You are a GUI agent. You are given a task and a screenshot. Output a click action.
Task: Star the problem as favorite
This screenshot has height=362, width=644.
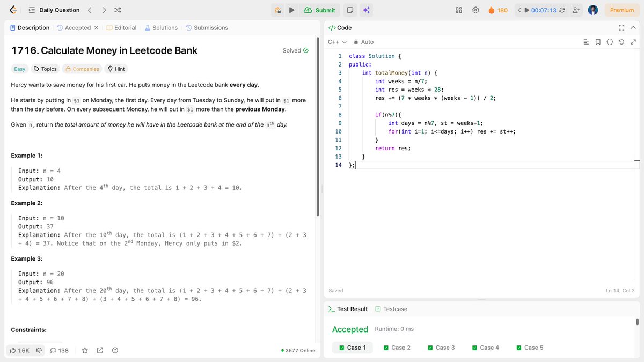(85, 350)
